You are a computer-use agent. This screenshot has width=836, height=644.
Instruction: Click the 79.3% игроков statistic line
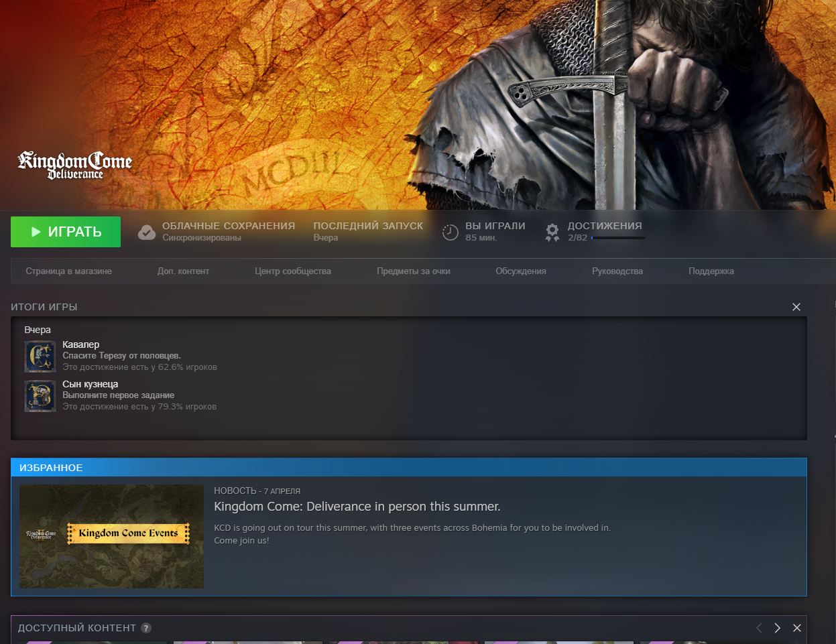click(140, 407)
